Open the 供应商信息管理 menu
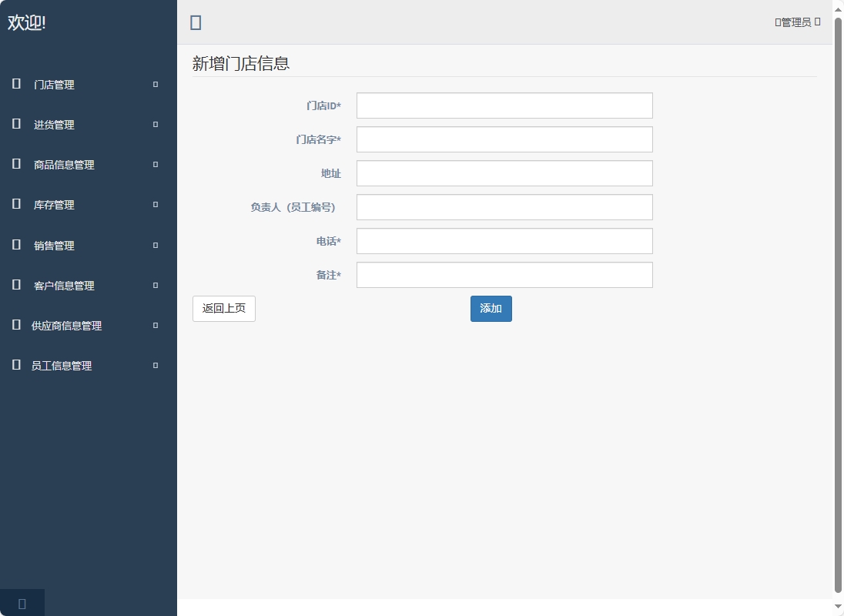The height and width of the screenshot is (616, 844). point(89,326)
